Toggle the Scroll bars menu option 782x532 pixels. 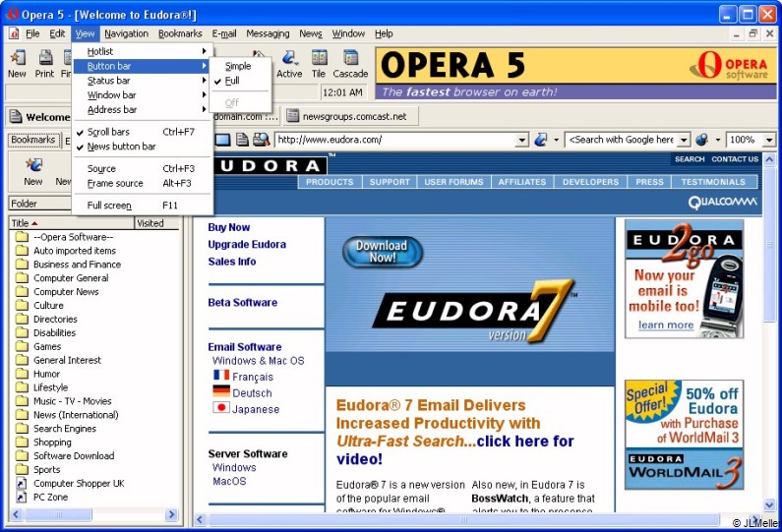tap(141, 132)
